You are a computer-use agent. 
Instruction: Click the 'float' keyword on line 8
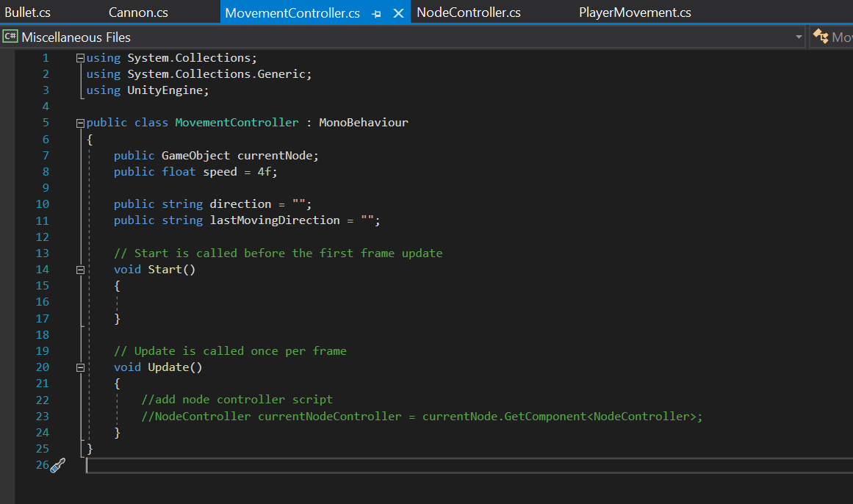coord(179,172)
